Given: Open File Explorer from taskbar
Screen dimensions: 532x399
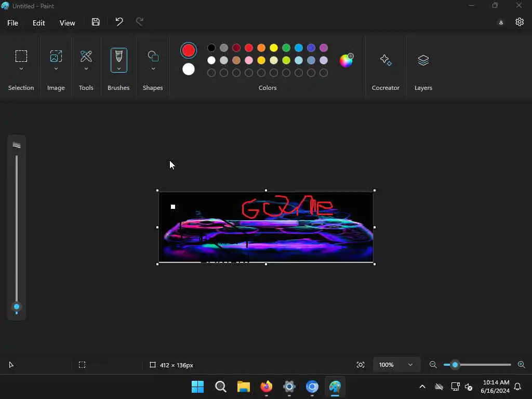Looking at the screenshot, I should pyautogui.click(x=243, y=387).
